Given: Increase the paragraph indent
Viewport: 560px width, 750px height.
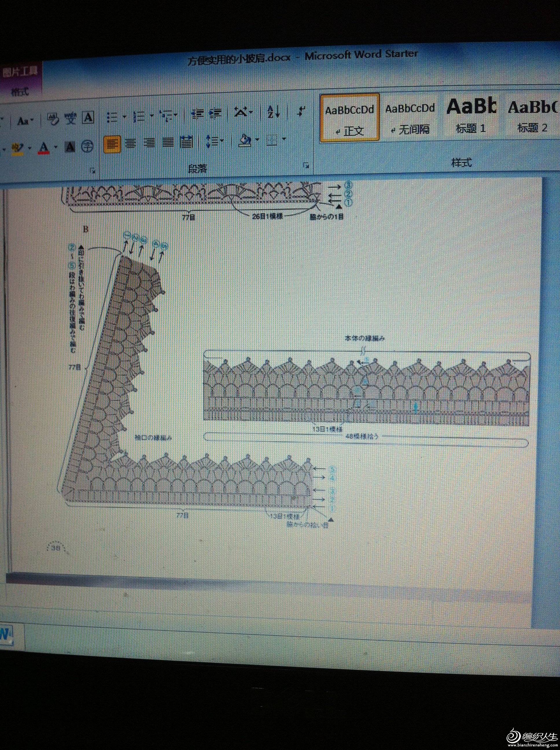Looking at the screenshot, I should (215, 113).
